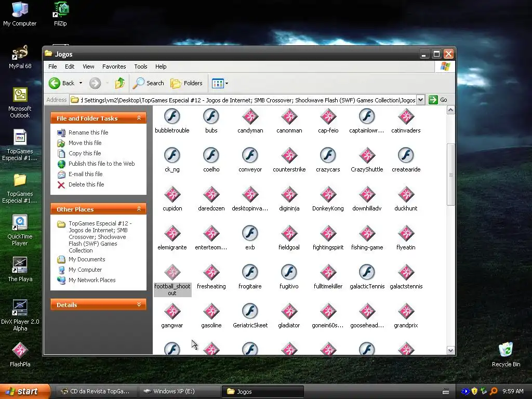The height and width of the screenshot is (399, 532).
Task: Click Publish this file to the Web
Action: tap(101, 164)
